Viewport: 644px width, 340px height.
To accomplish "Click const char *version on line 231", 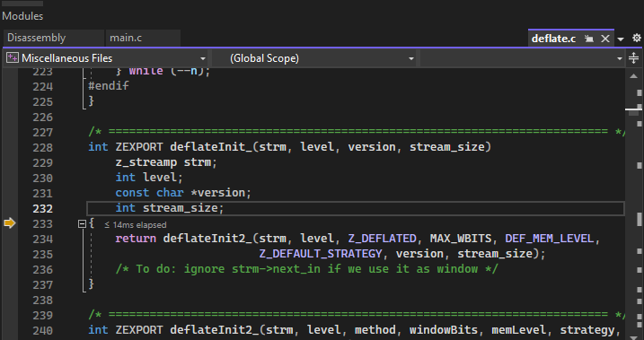I will (x=183, y=193).
